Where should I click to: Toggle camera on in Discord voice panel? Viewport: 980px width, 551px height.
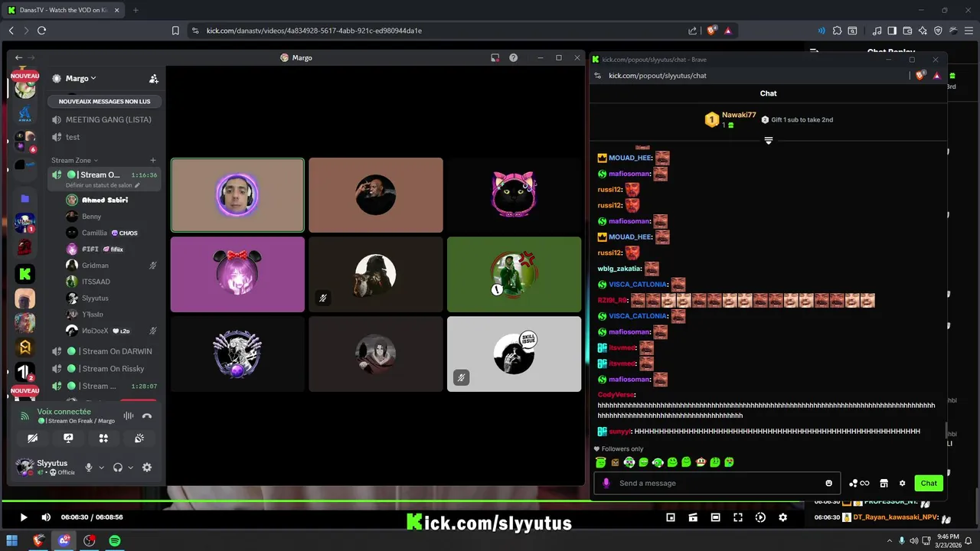pos(32,439)
